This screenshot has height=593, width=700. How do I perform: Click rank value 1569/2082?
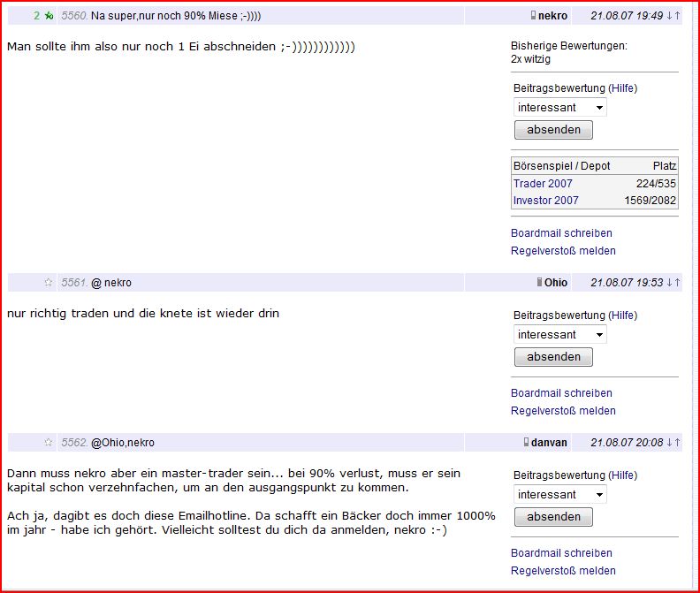click(650, 201)
